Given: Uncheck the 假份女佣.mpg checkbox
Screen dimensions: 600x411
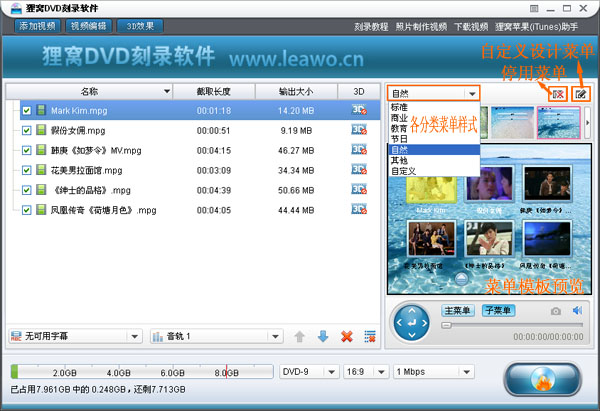Looking at the screenshot, I should coord(26,130).
